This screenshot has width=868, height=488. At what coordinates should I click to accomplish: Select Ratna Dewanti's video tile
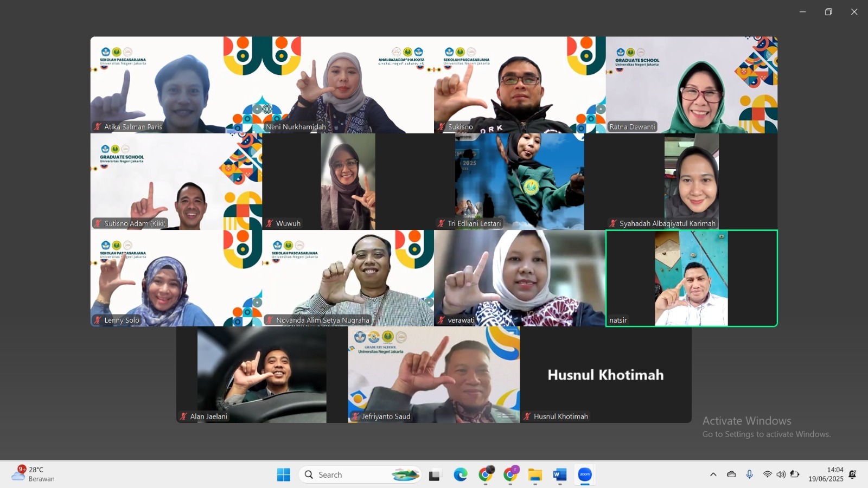[x=691, y=85]
